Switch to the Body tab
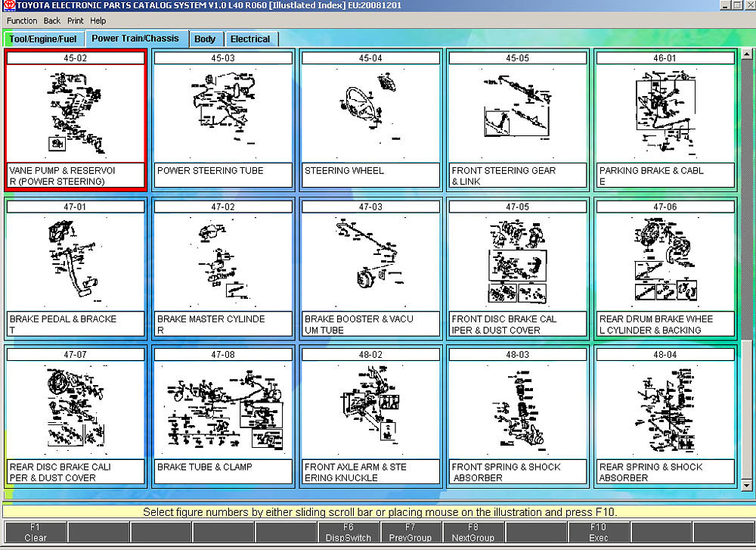 (x=205, y=39)
